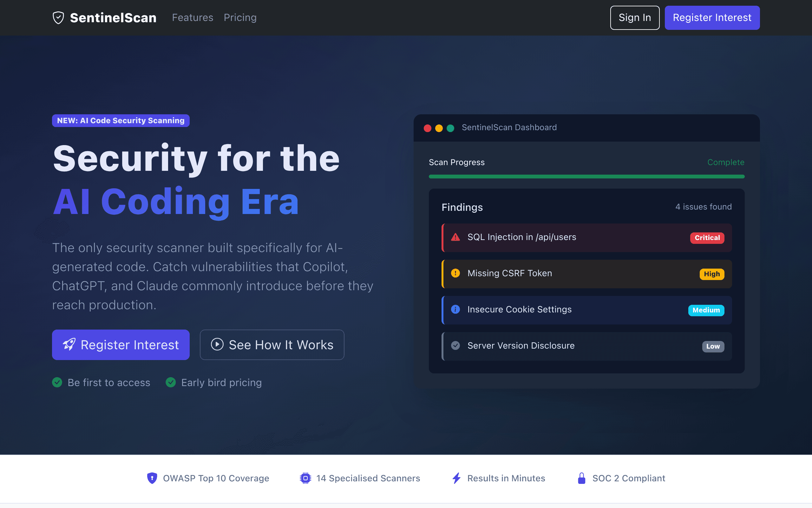Screen dimensions: 812x508
Task: Click the OWASP Top 10 Coverage text
Action: point(216,478)
